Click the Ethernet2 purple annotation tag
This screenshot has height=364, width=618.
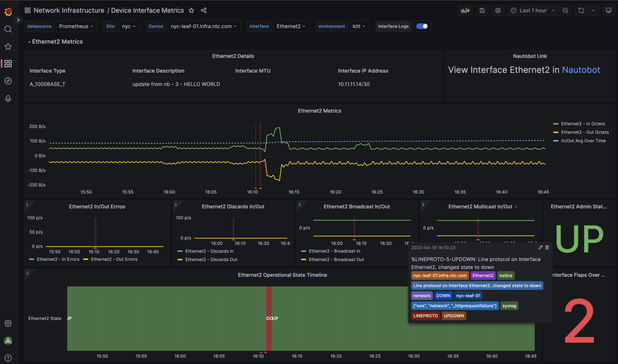tap(483, 276)
